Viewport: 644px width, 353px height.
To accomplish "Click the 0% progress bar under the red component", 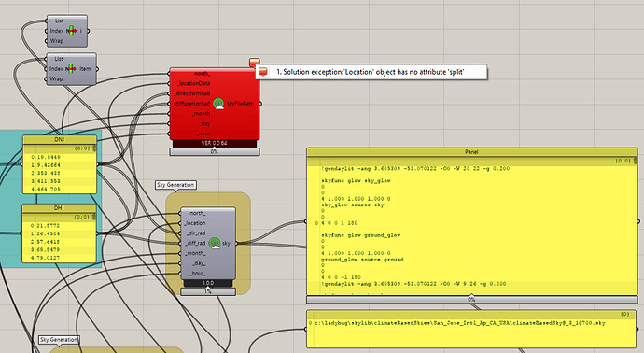I will 215,152.
